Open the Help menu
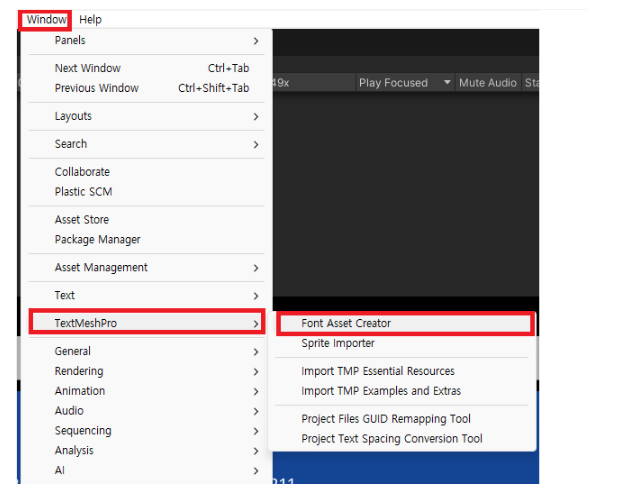This screenshot has height=491, width=632. pyautogui.click(x=90, y=19)
